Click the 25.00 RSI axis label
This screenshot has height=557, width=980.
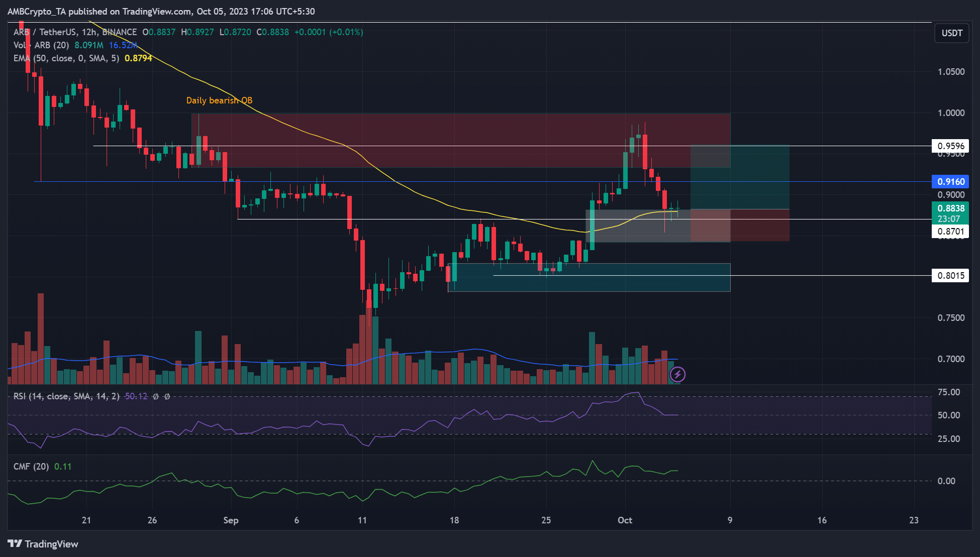[x=949, y=439]
